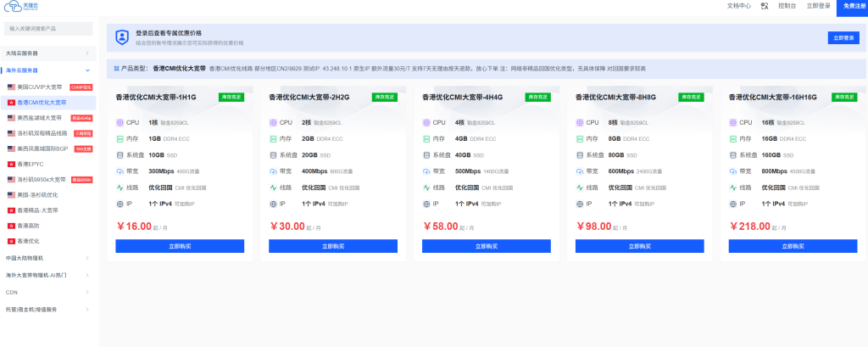This screenshot has width=868, height=347.
Task: Click the 天猫云 logo in the header
Action: click(x=21, y=6)
